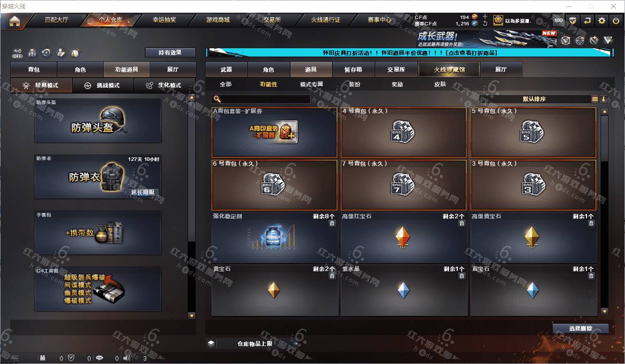Image resolution: width=625 pixels, height=364 pixels.
Task: Toggle the OFF key switch icon
Action: click(18, 53)
